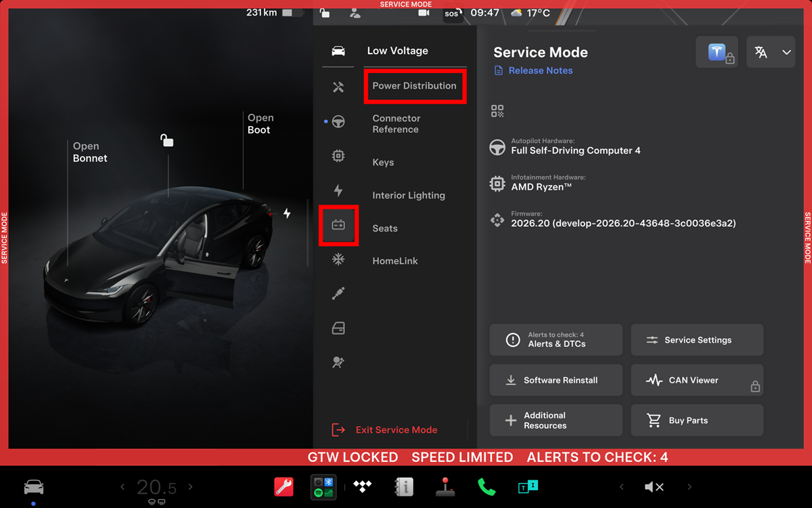
Task: Open Service Settings
Action: coord(697,340)
